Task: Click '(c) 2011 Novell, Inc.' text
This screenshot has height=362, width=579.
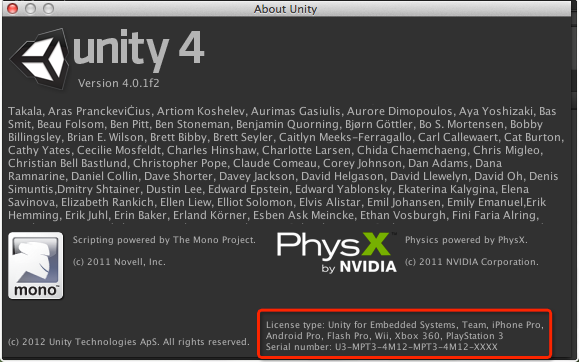Action: 119,262
